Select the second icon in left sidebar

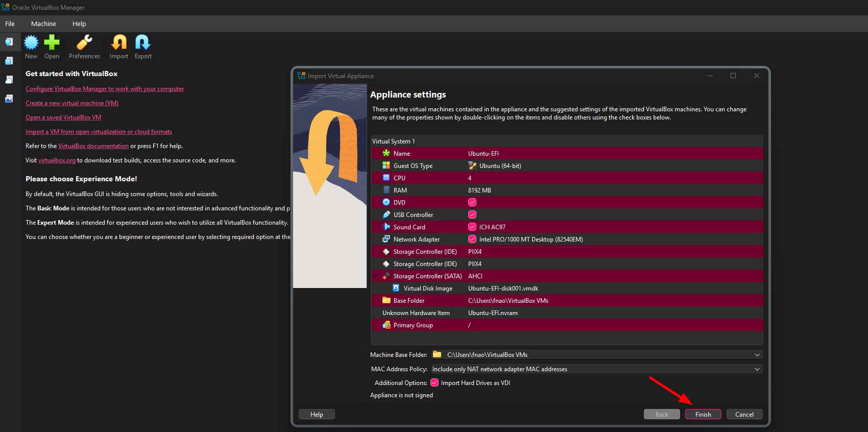(9, 61)
